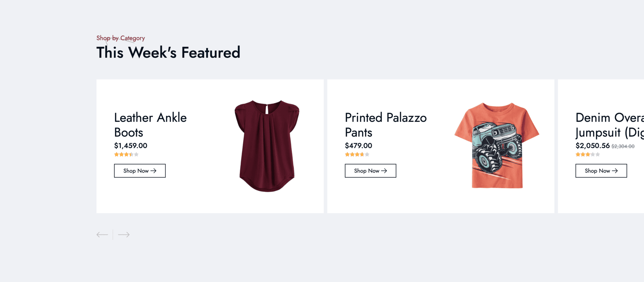This screenshot has width=644, height=282.
Task: Click the $1,459.00 price
Action: coord(131,146)
